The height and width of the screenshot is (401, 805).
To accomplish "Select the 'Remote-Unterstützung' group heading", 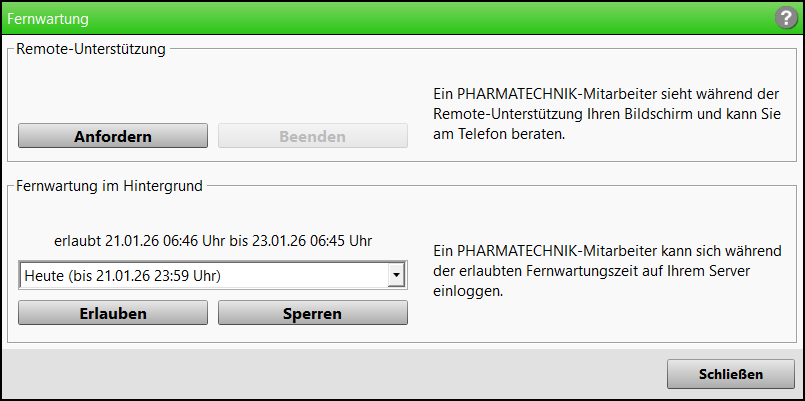I will tap(92, 48).
